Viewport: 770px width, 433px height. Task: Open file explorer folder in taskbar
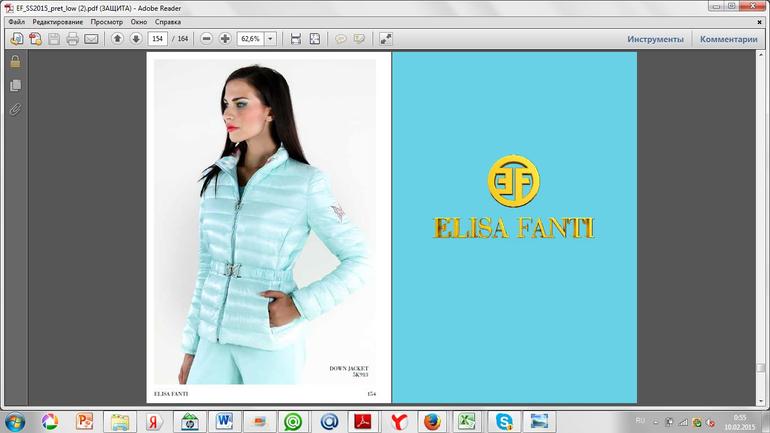(x=119, y=422)
